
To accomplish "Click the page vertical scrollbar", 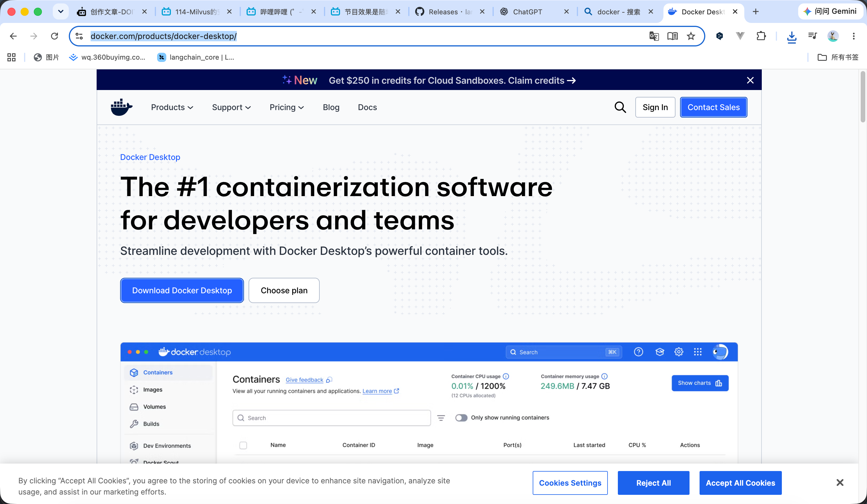I will coord(862,97).
